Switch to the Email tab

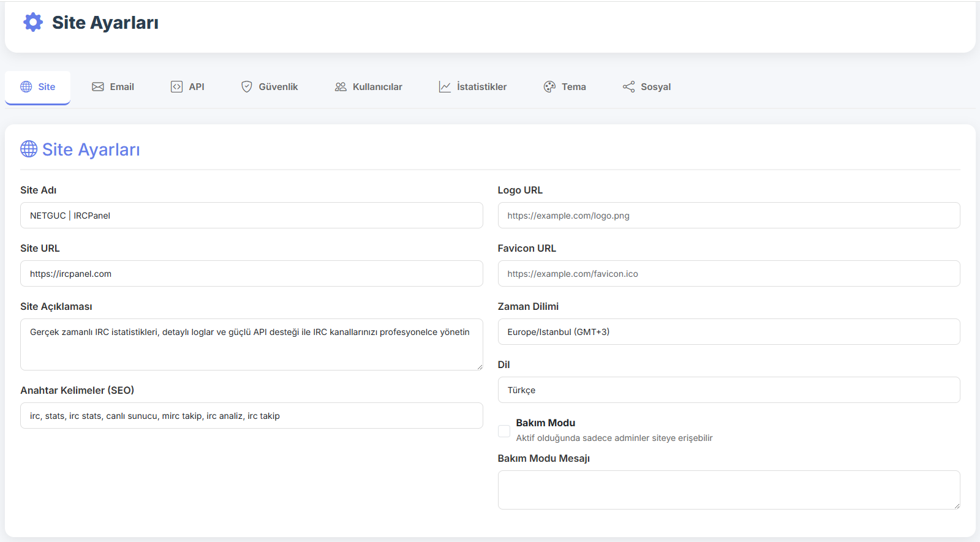coord(113,87)
